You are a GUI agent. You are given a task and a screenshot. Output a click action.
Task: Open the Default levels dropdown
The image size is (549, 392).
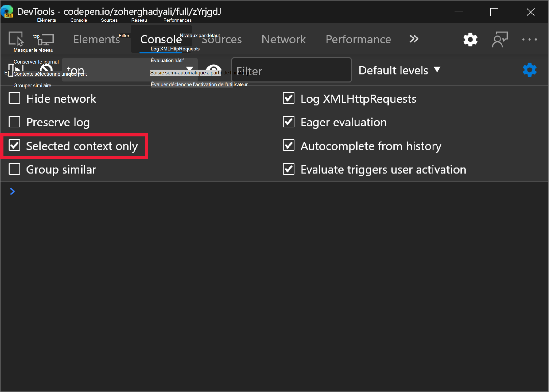pyautogui.click(x=399, y=70)
